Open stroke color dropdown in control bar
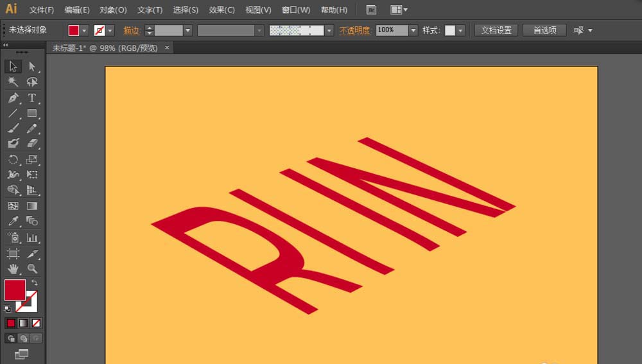The height and width of the screenshot is (364, 642). [x=110, y=30]
